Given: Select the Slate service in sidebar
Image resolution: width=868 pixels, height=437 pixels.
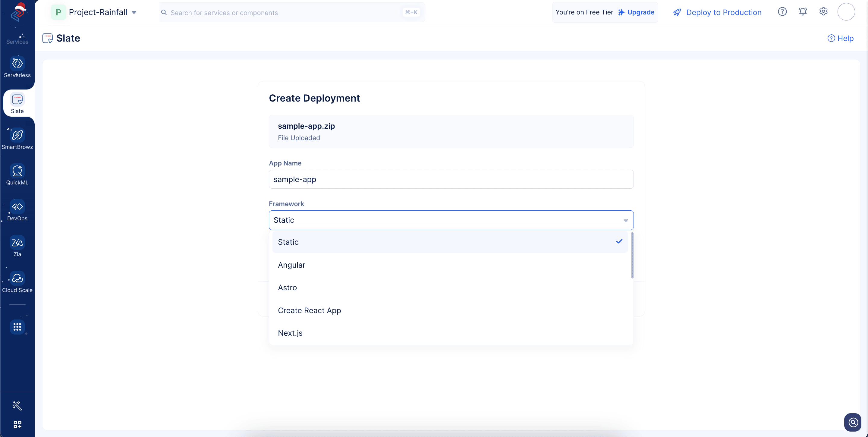Looking at the screenshot, I should point(17,103).
